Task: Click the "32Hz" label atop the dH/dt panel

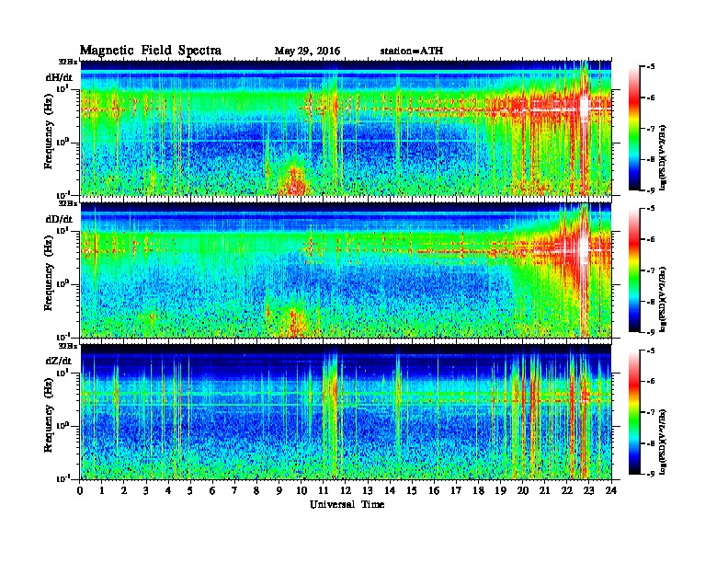Action: click(x=68, y=62)
